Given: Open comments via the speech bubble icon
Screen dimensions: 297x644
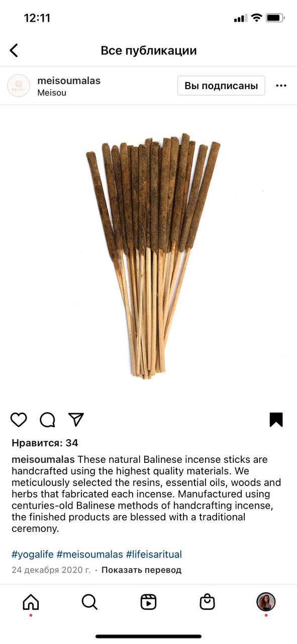Looking at the screenshot, I should pyautogui.click(x=47, y=420).
